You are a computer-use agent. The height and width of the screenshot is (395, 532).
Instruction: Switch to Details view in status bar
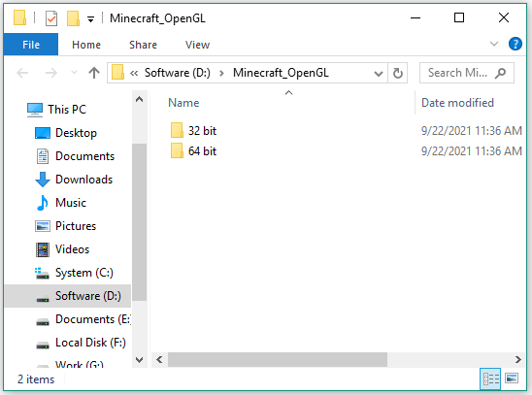coord(490,379)
